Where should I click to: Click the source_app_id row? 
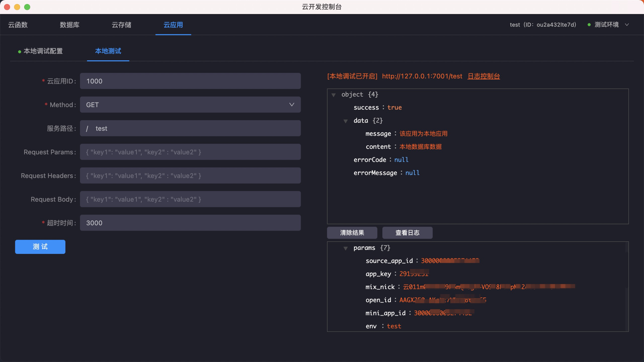click(x=422, y=261)
